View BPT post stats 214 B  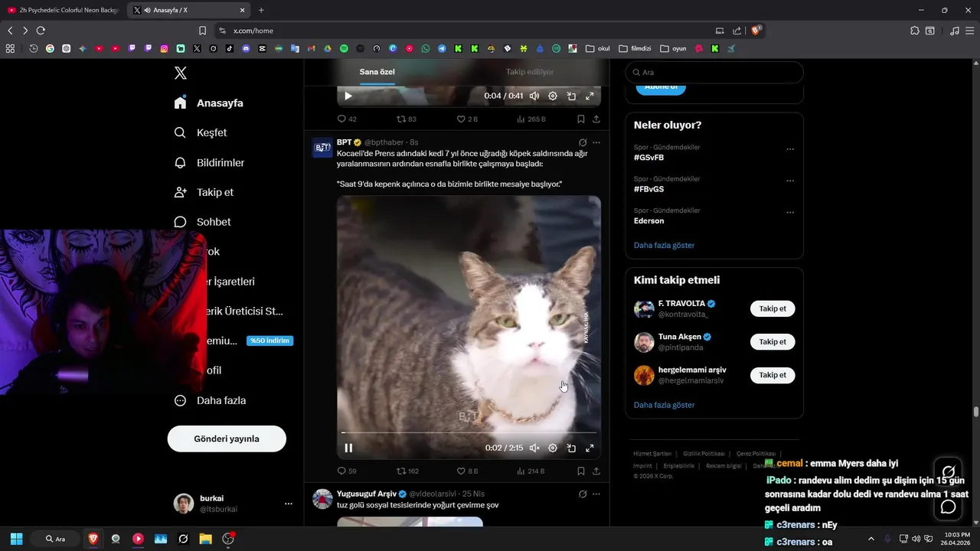coord(531,471)
